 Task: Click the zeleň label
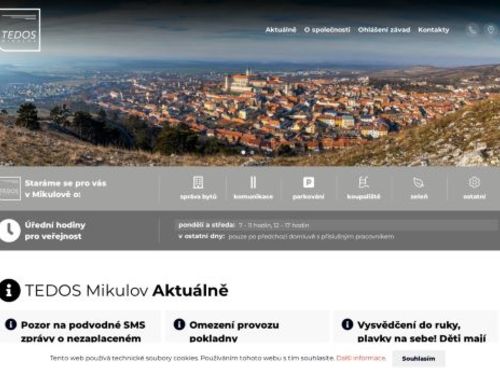coord(419,197)
